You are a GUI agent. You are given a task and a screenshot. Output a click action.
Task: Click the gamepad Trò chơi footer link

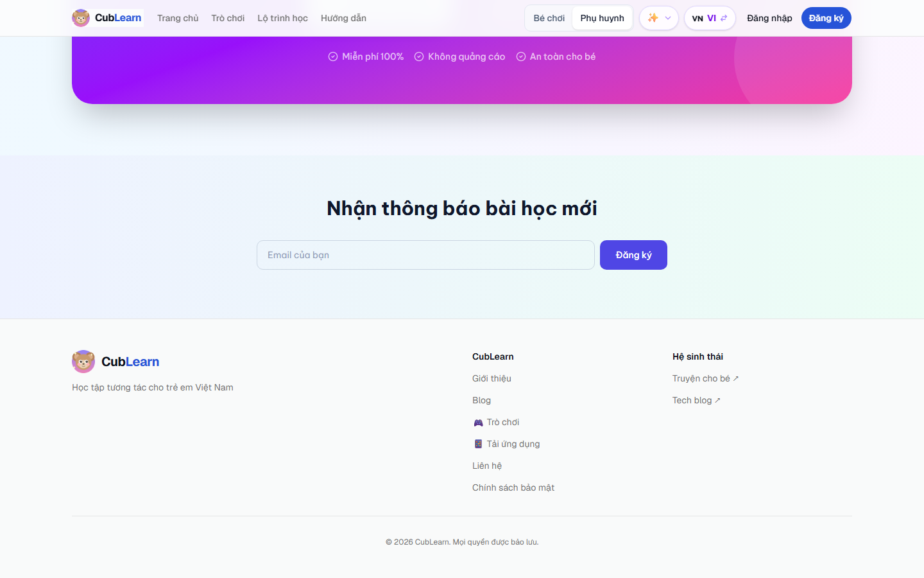[x=496, y=422]
